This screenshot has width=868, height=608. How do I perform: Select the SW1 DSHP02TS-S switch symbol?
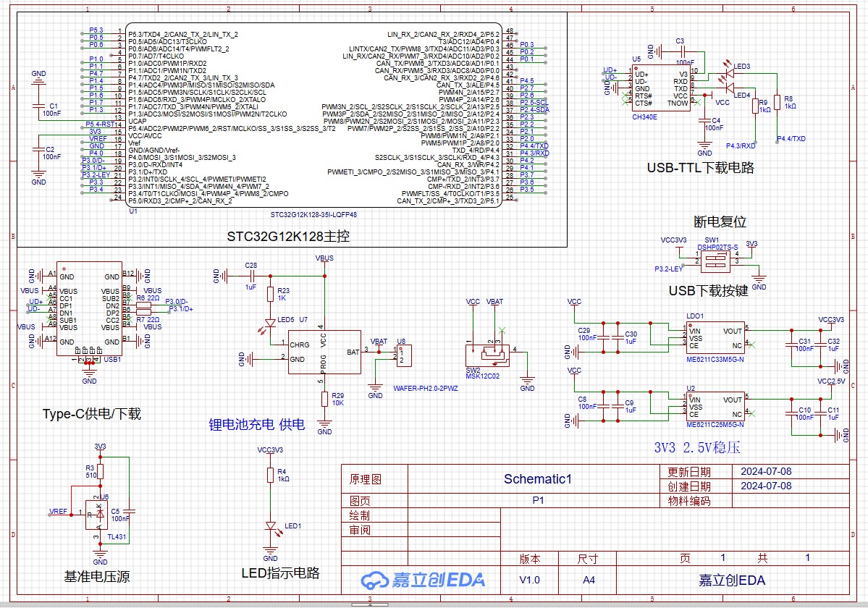pos(716,261)
